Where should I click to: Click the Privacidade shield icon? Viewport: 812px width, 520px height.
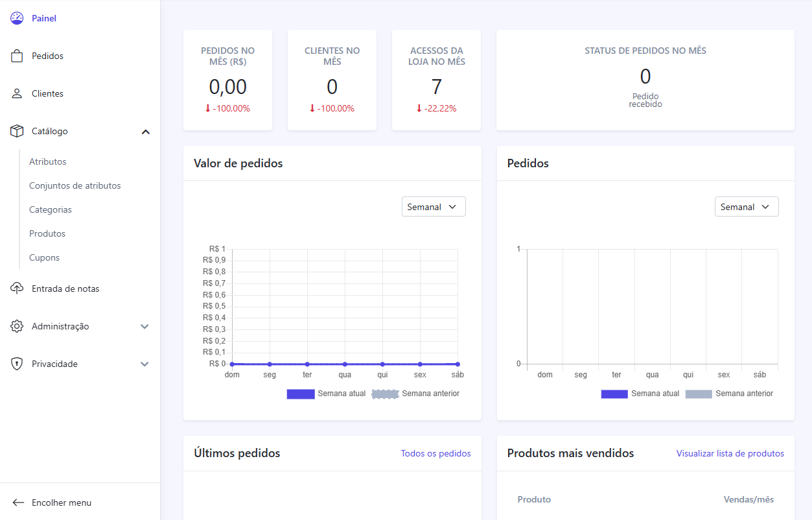pyautogui.click(x=17, y=364)
